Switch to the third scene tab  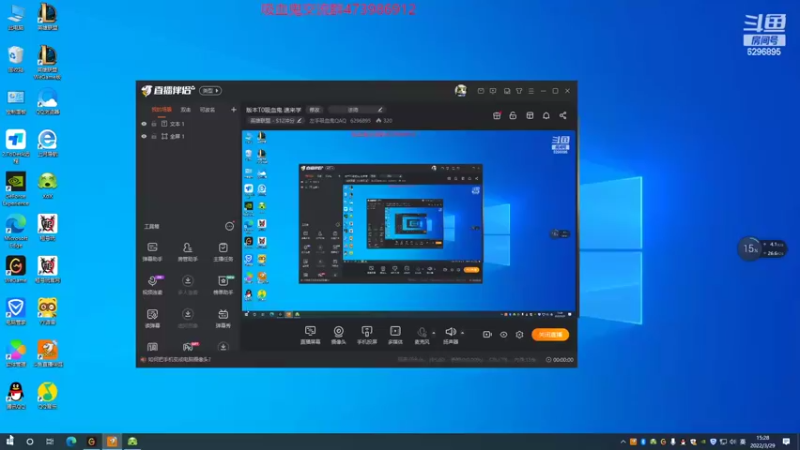207,110
